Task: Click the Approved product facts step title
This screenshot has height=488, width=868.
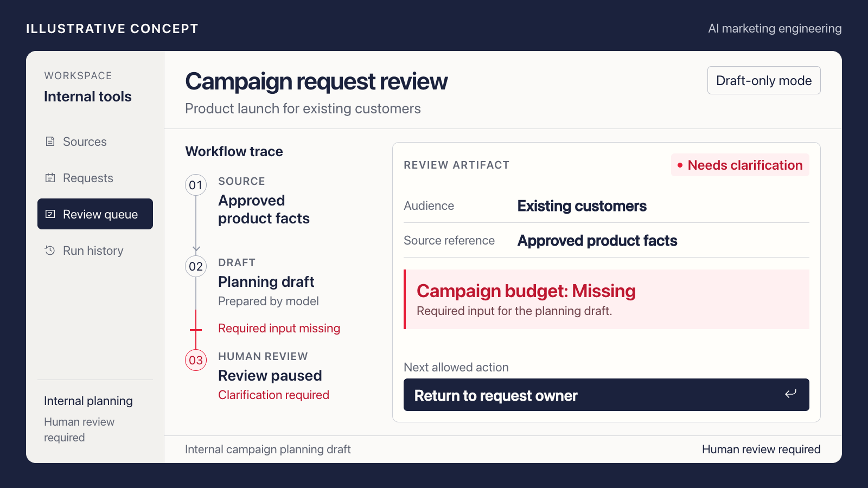Action: click(x=264, y=209)
